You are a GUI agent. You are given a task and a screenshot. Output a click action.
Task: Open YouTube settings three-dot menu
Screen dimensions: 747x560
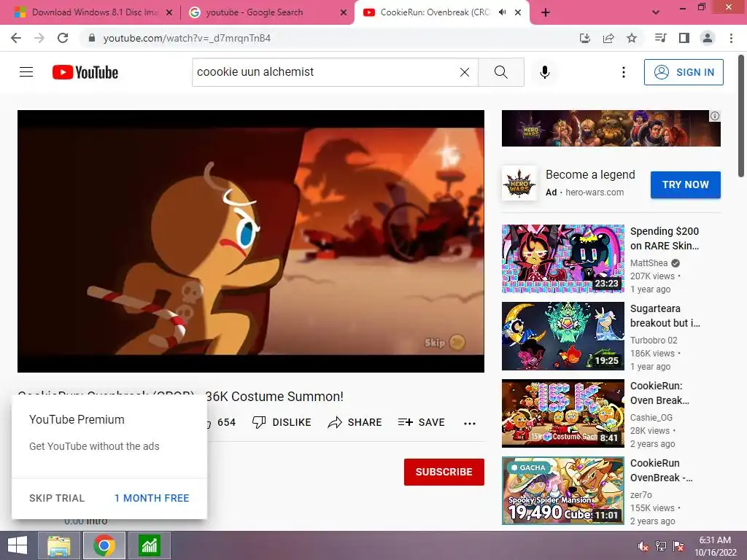pos(623,72)
